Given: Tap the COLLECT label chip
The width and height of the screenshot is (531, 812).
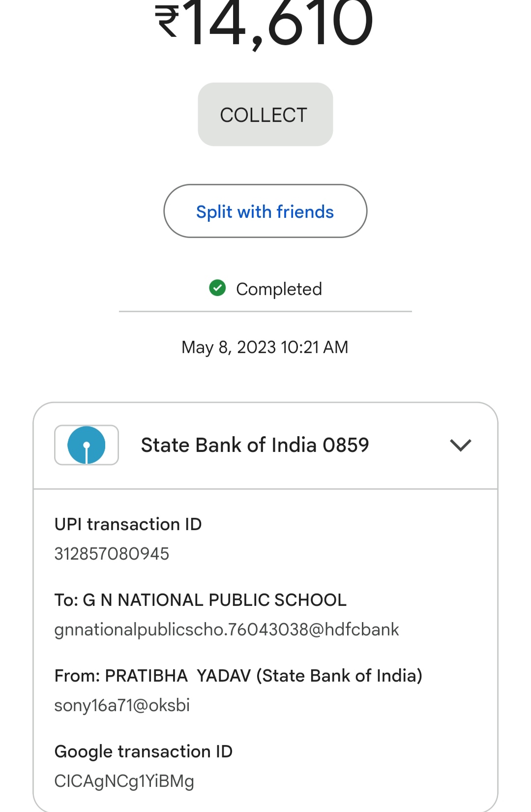Looking at the screenshot, I should pos(265,115).
